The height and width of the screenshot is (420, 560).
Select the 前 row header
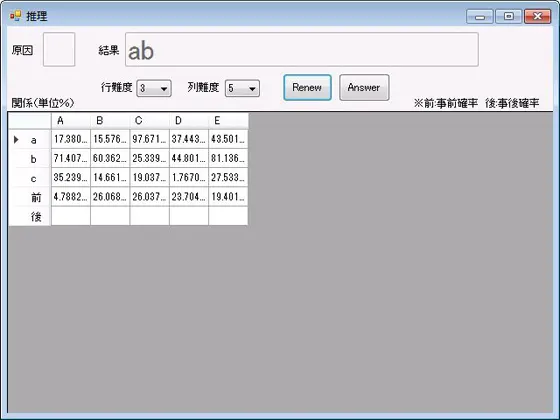[x=30, y=197]
